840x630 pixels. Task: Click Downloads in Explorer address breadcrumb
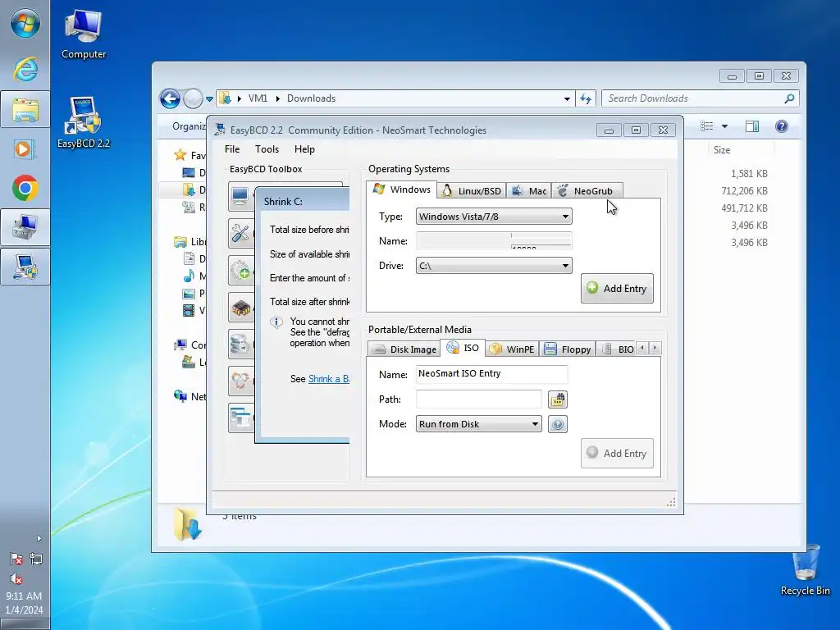click(311, 98)
